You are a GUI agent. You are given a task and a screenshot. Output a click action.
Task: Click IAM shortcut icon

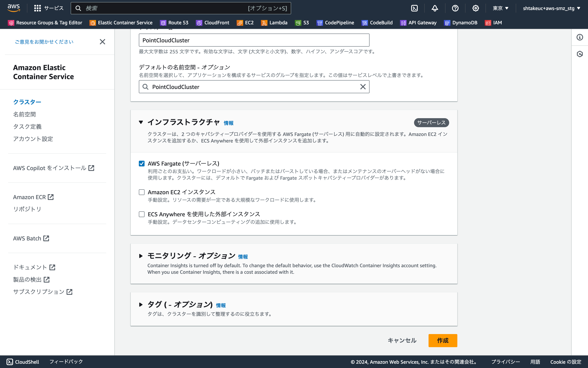pos(488,23)
